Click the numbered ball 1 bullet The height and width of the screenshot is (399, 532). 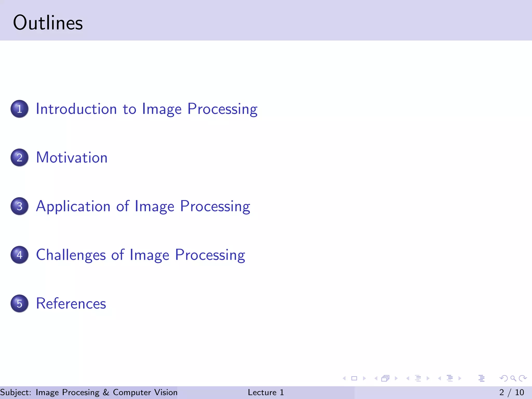tap(19, 109)
